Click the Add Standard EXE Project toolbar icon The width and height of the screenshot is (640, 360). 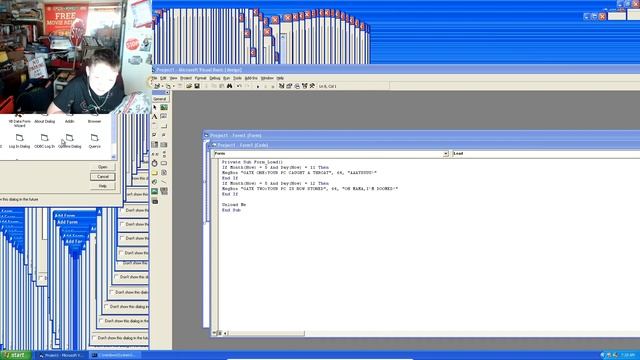(157, 86)
